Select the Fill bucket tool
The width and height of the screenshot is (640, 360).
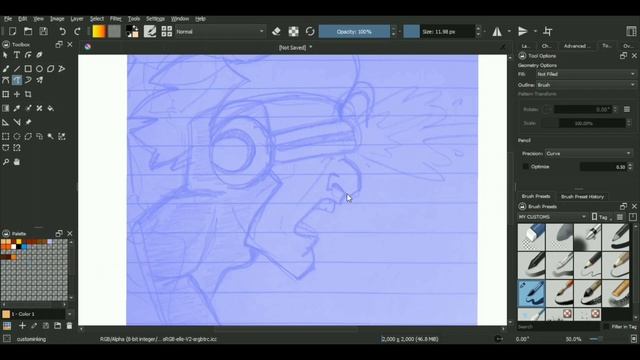51,108
